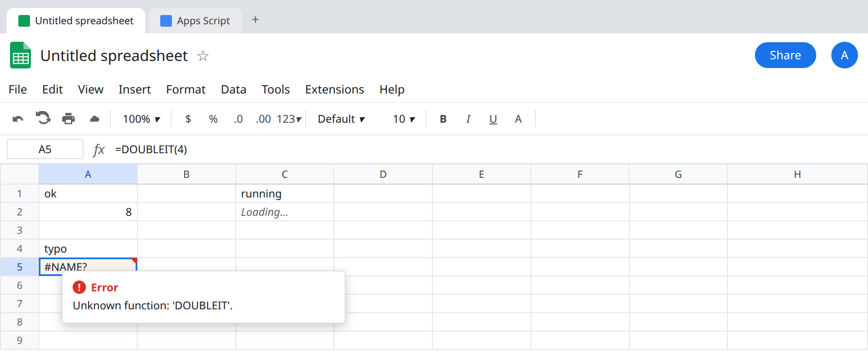Click the undo arrow icon
Screen dimensions: 868x364
coord(18,119)
